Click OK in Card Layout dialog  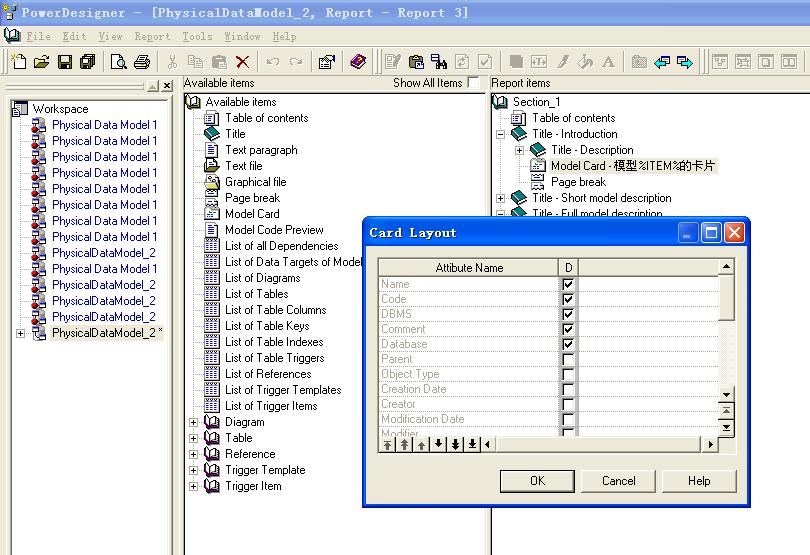point(537,481)
